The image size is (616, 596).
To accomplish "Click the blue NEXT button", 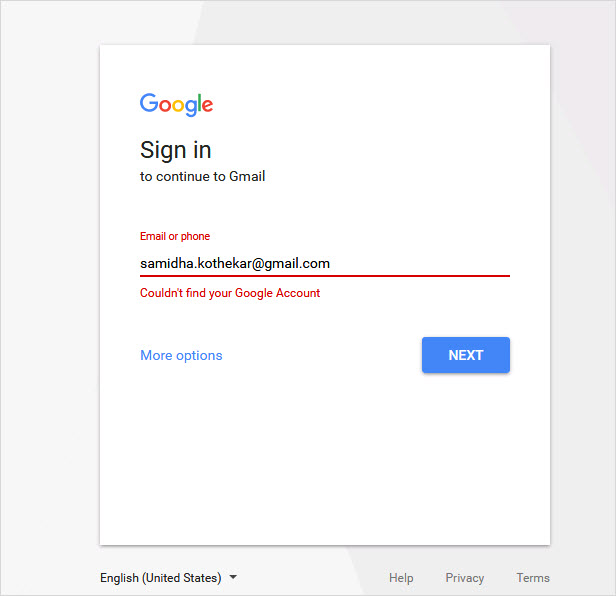I will 466,355.
